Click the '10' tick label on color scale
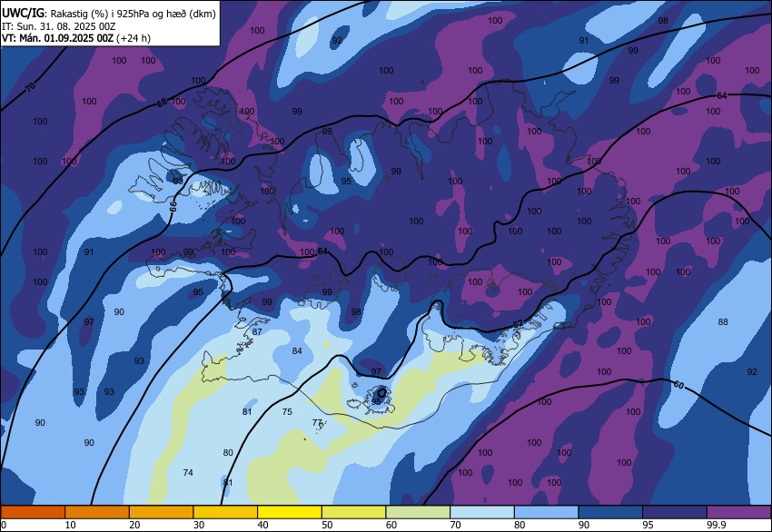The width and height of the screenshot is (772, 532). pos(71,525)
